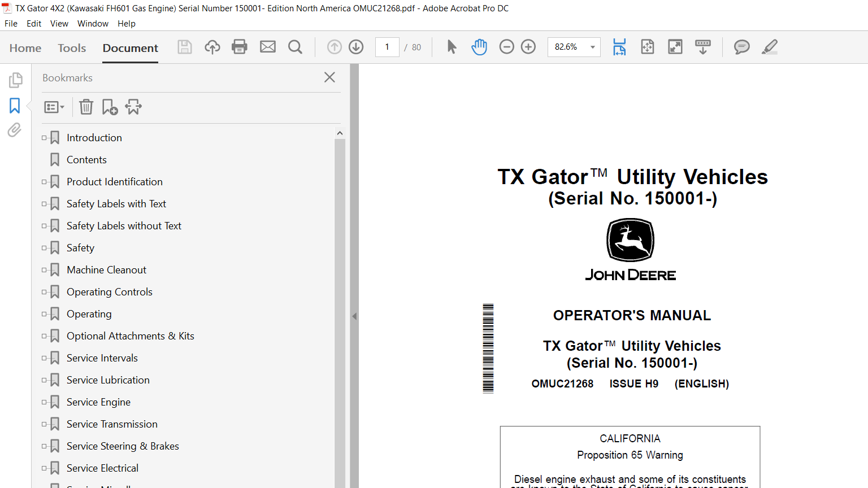Viewport: 868px width, 488px height.
Task: Switch to the Home tab
Action: pos(25,48)
